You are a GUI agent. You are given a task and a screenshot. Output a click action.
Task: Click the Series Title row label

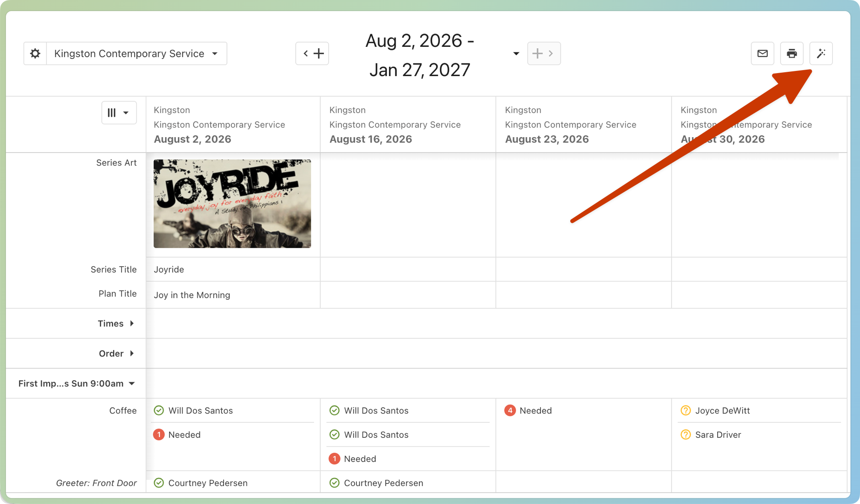point(114,270)
